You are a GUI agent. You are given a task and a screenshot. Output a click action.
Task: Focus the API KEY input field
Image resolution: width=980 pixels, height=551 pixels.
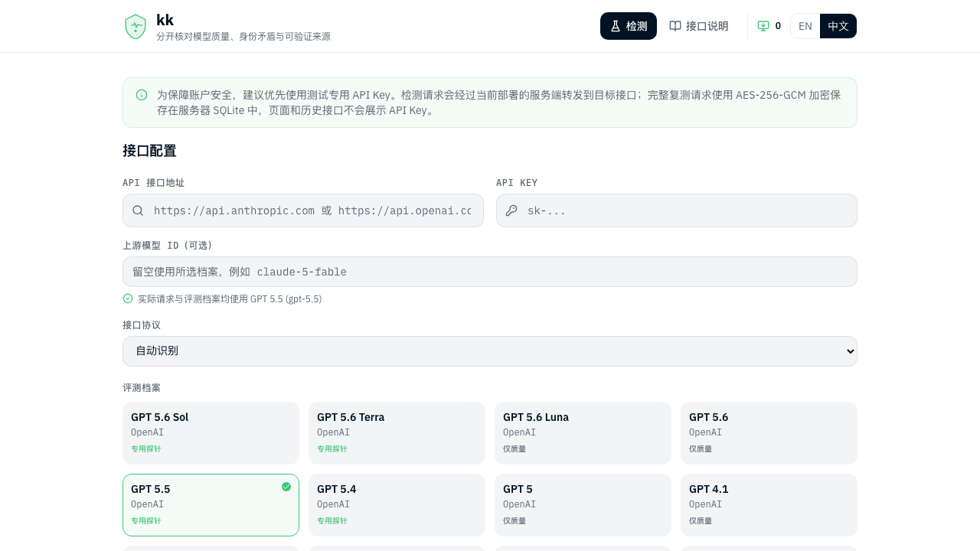(x=677, y=210)
